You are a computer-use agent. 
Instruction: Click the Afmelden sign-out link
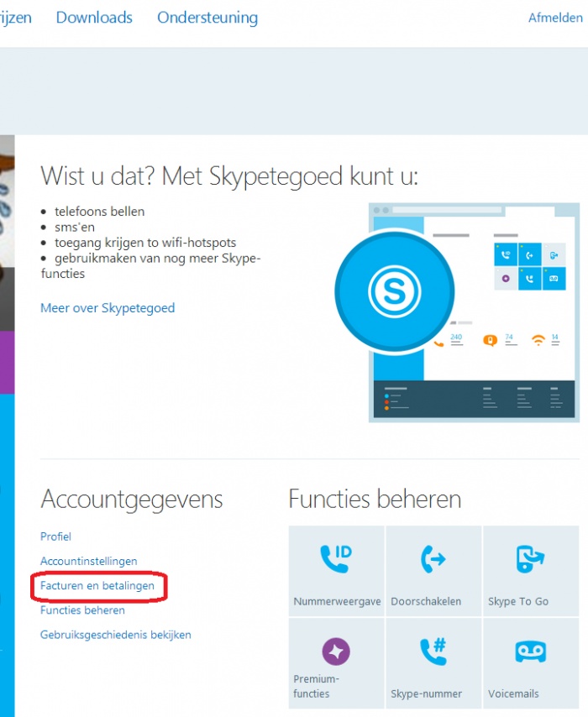pos(555,18)
